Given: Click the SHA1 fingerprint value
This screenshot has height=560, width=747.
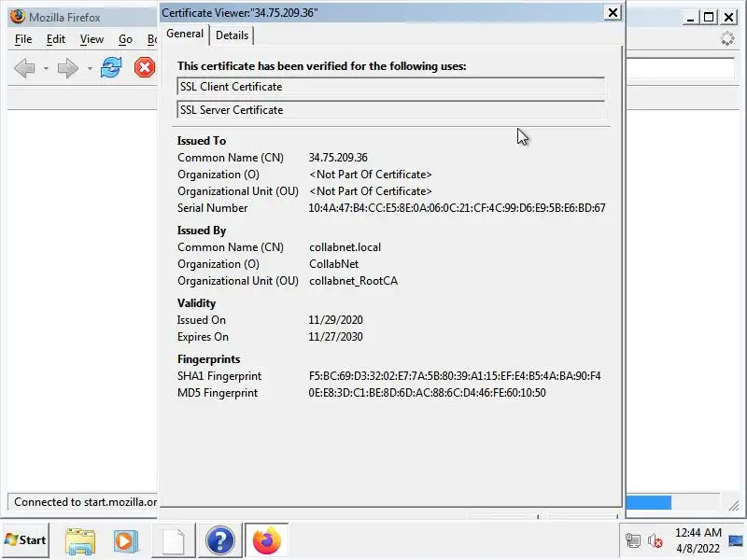Looking at the screenshot, I should (455, 376).
